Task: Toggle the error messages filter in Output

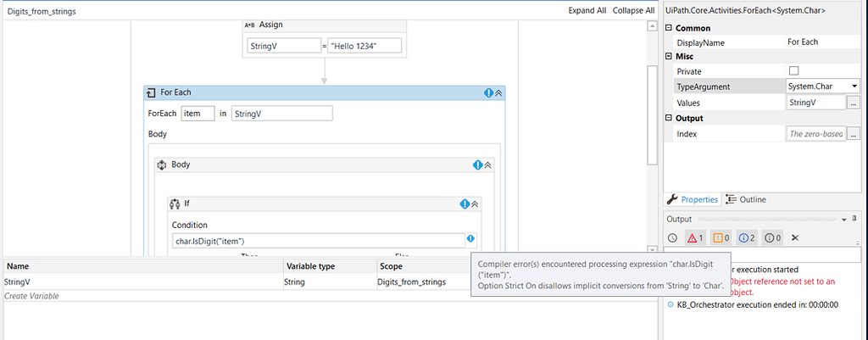Action: click(x=695, y=238)
